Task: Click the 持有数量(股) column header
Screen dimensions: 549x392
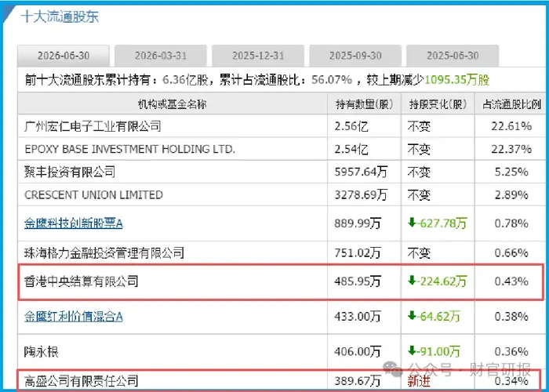Action: pos(364,104)
